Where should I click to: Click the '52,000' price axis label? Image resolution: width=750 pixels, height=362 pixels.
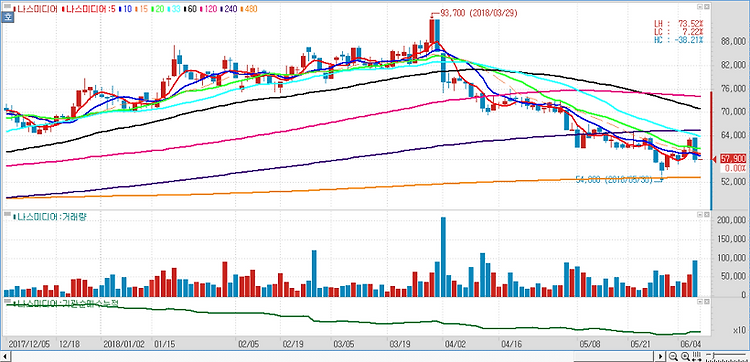pyautogui.click(x=733, y=182)
